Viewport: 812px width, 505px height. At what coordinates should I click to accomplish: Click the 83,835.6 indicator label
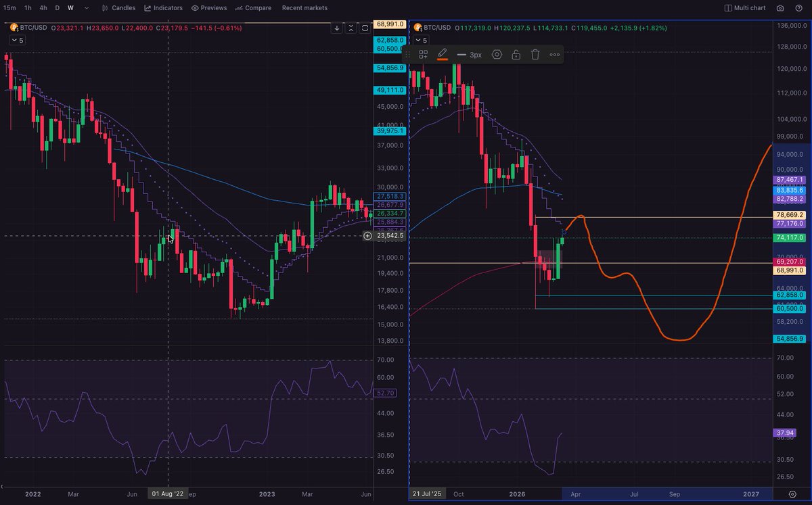pyautogui.click(x=789, y=191)
